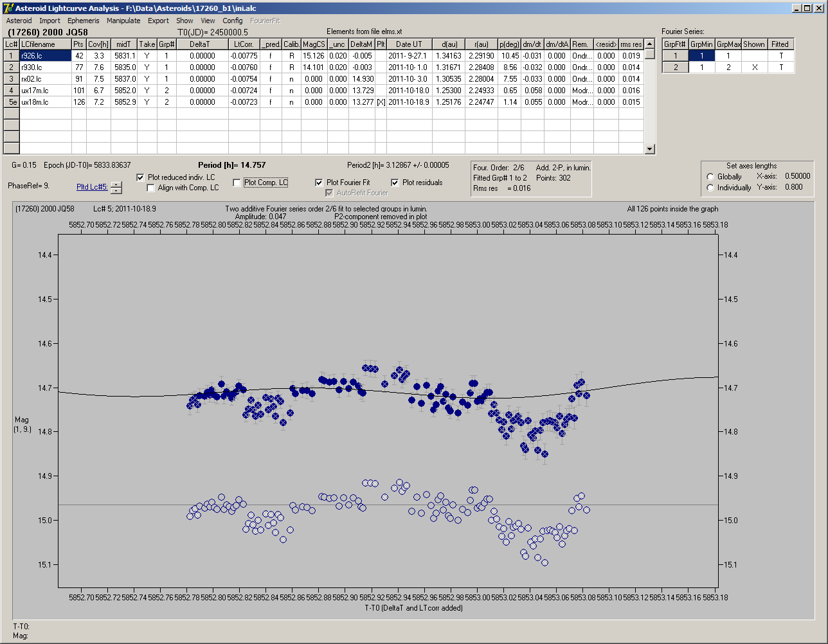Click the X-axis length value 0.50000
The width and height of the screenshot is (828, 644).
tap(797, 176)
